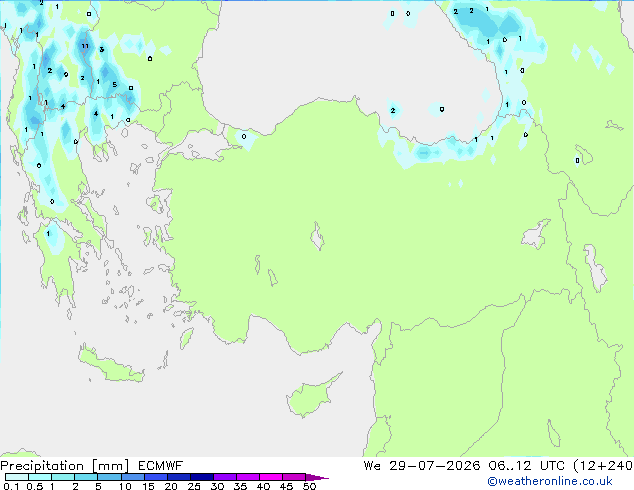The height and width of the screenshot is (490, 634).
Task: Click the '30' legend scale label
Action: coord(217,486)
